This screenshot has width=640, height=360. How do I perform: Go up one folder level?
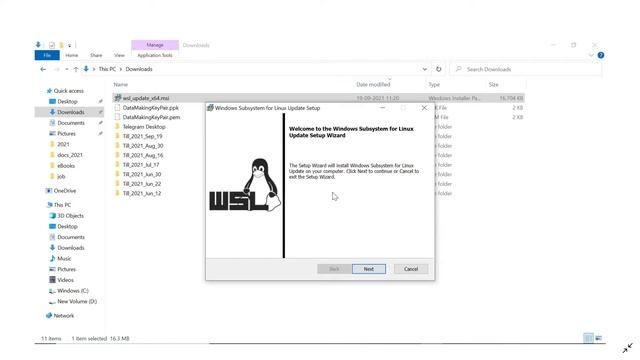click(x=76, y=69)
